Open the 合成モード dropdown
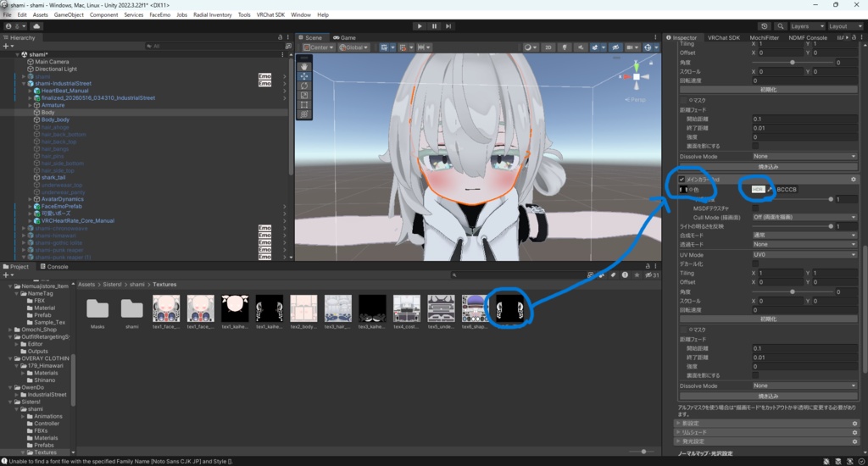Viewport: 868px width, 466px height. click(804, 236)
